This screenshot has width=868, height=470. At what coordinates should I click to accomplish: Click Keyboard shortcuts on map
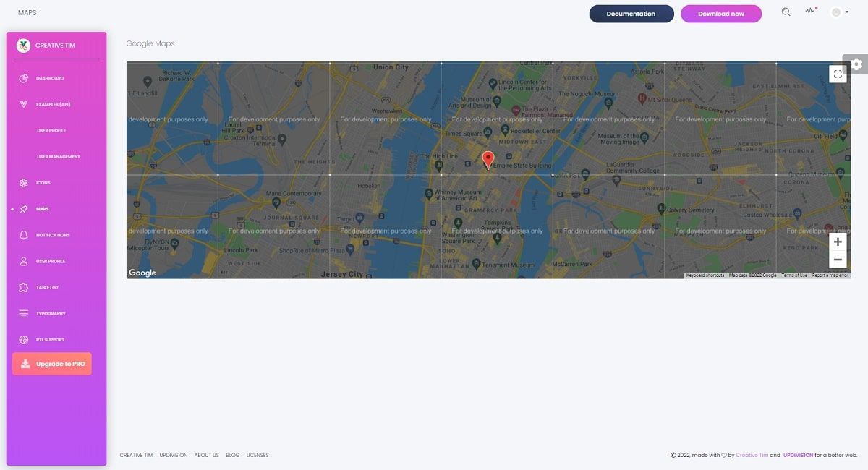705,275
